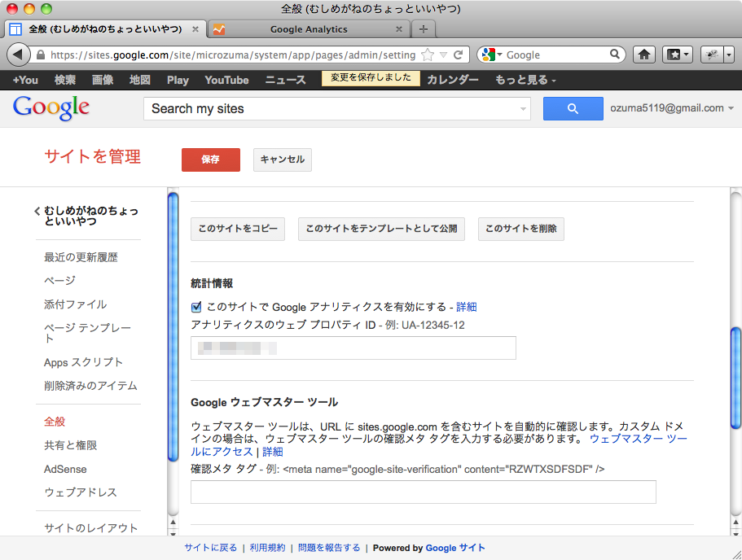742x560 pixels.
Task: Click the Google search engine icon
Action: 489,55
